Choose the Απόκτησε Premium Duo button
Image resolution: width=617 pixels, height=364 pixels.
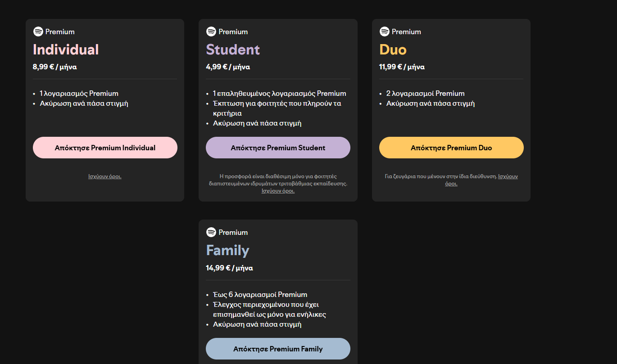(451, 148)
